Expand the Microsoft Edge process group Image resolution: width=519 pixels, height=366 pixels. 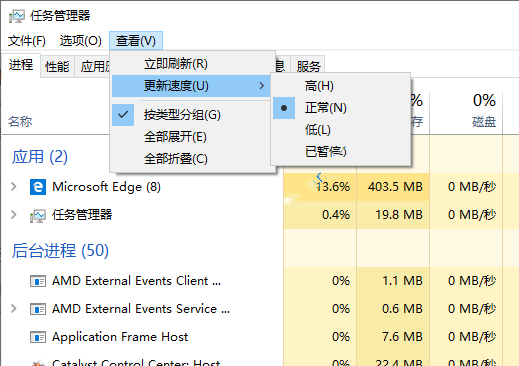[x=14, y=187]
